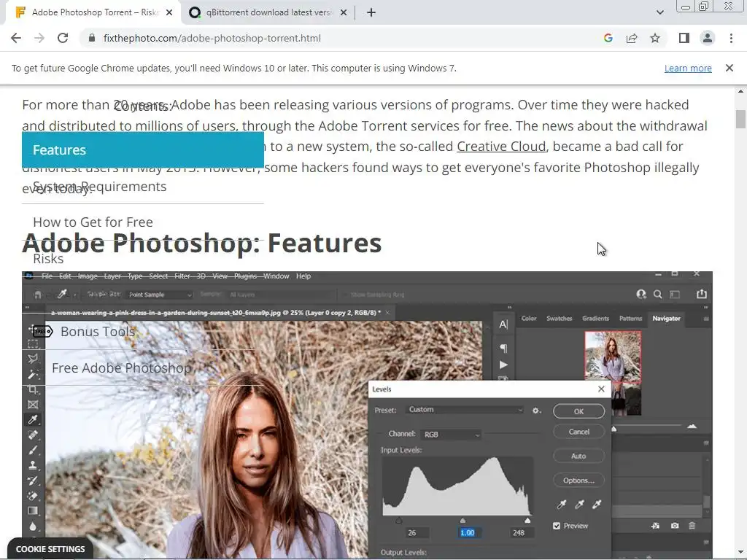Image resolution: width=747 pixels, height=560 pixels.
Task: Select the Brush tool
Action: pos(33,450)
